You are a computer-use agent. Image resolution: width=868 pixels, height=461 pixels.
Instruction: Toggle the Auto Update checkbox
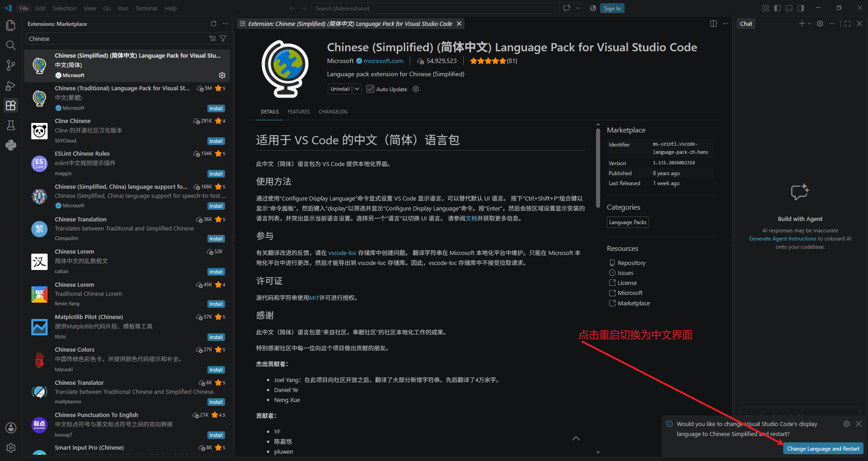coord(370,89)
